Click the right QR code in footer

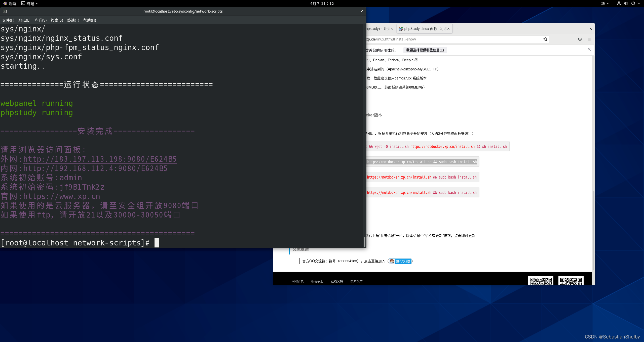tap(571, 280)
